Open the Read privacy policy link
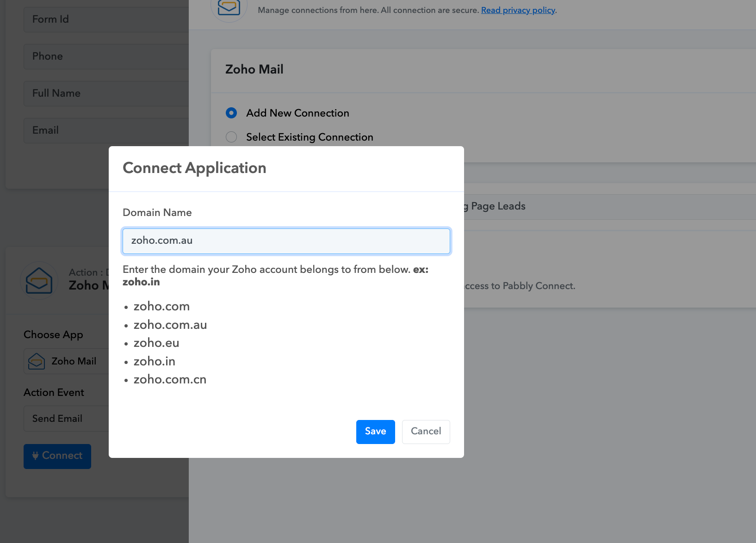 [x=518, y=10]
